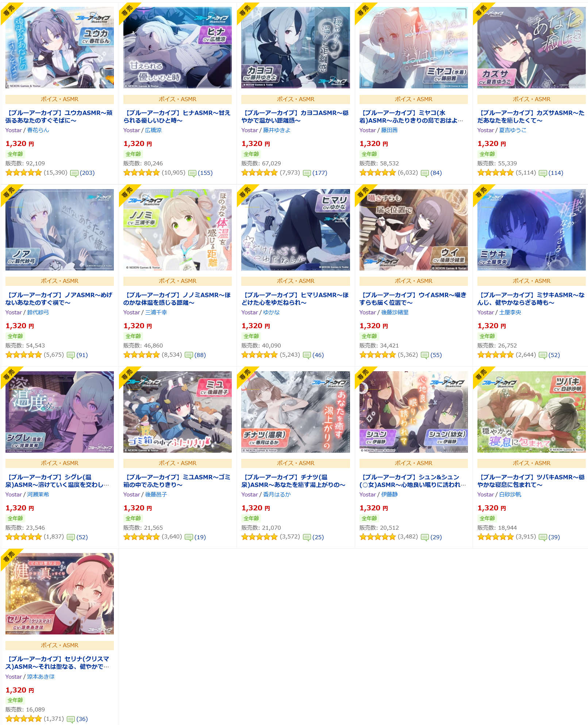Open the comment icon for the Tsubaki ASMR listing
588x725 pixels.
(543, 537)
